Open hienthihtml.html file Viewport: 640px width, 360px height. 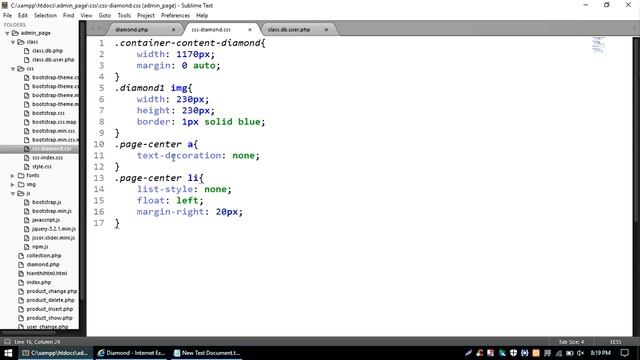(47, 273)
